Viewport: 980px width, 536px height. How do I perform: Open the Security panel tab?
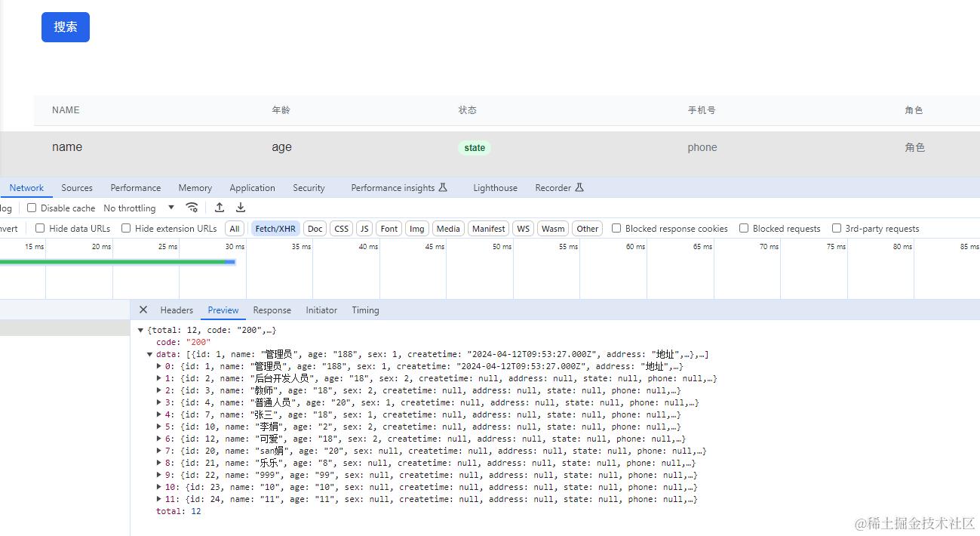pyautogui.click(x=309, y=188)
